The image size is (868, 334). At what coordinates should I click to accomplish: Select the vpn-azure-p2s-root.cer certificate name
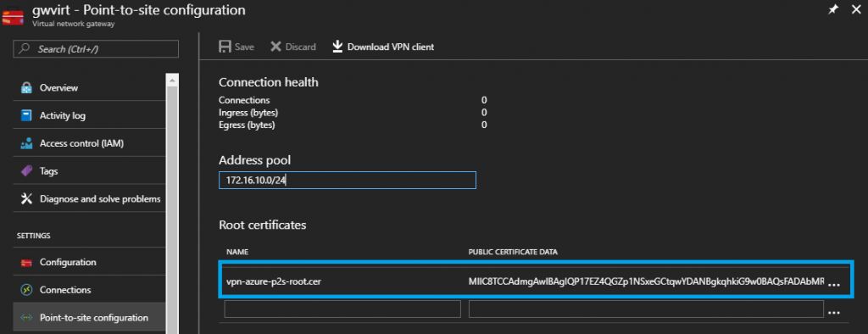[x=274, y=281]
